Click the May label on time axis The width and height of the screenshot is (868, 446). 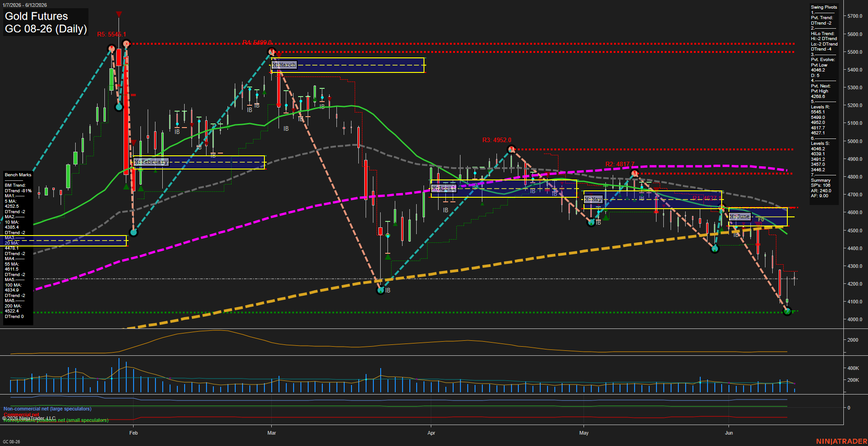click(584, 433)
